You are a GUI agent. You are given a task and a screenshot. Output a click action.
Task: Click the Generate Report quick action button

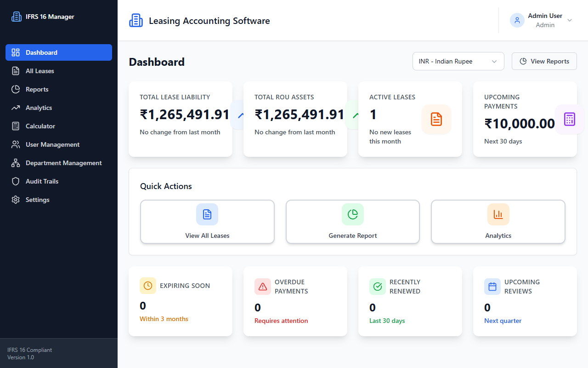[x=353, y=222]
